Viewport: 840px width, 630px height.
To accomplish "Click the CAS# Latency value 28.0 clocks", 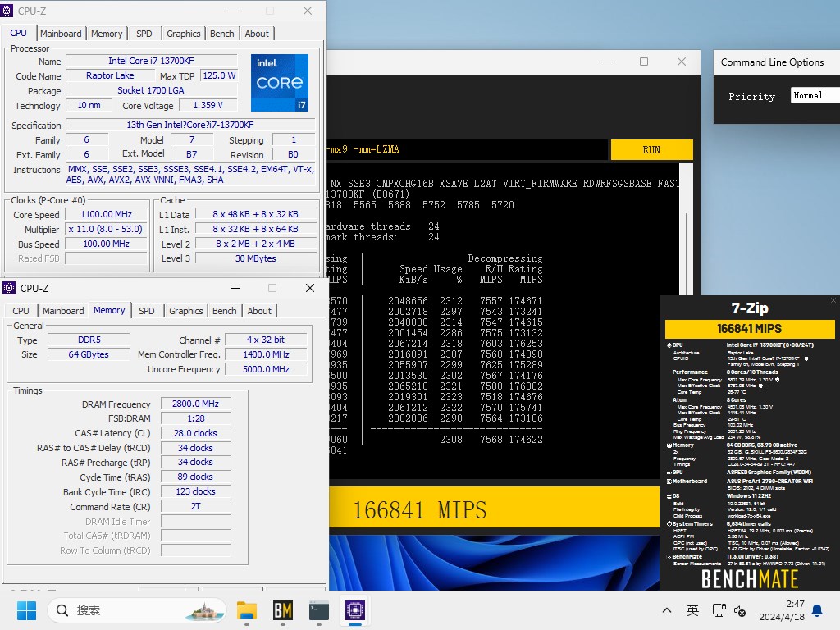I will pos(195,433).
